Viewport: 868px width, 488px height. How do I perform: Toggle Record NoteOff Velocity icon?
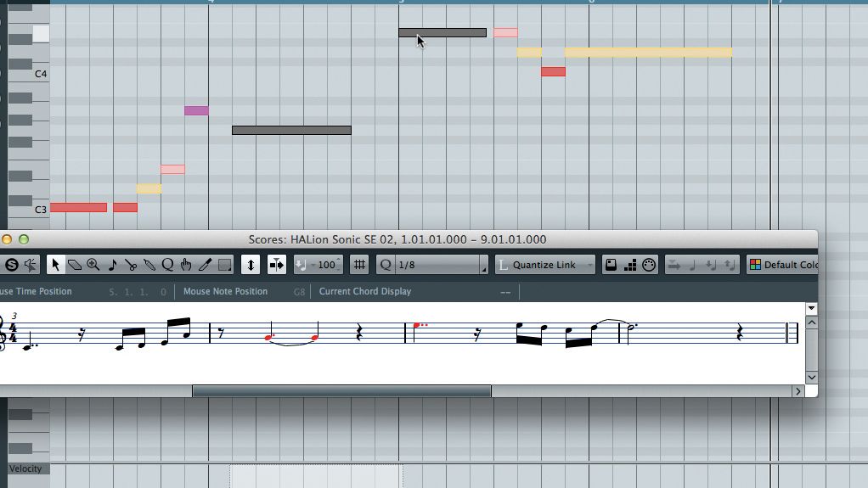pyautogui.click(x=730, y=265)
